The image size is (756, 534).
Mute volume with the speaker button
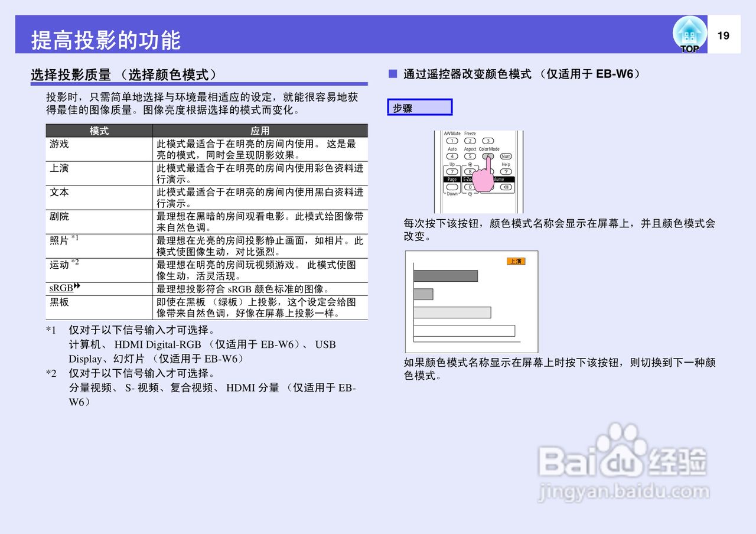(506, 187)
